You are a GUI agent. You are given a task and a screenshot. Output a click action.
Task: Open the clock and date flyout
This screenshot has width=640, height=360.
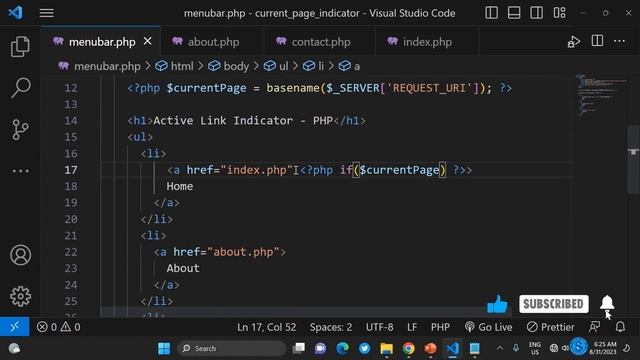tap(603, 348)
